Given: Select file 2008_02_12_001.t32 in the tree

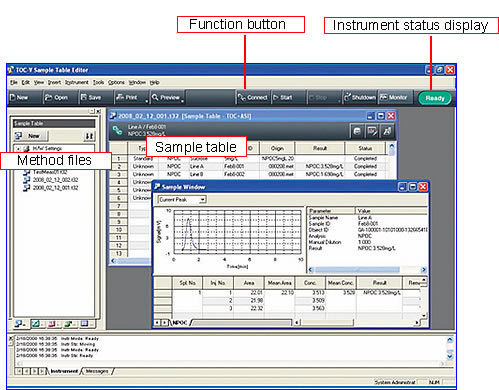Looking at the screenshot, I should click(x=55, y=188).
